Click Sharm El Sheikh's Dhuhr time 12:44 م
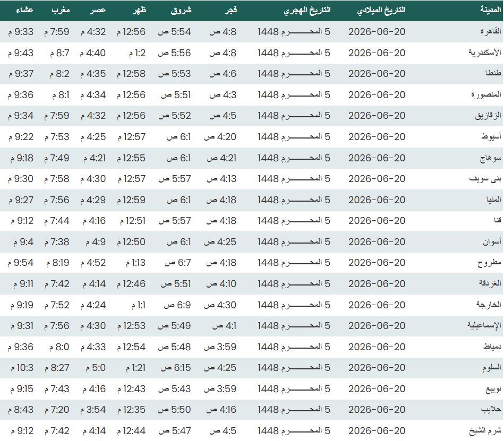 (x=131, y=431)
